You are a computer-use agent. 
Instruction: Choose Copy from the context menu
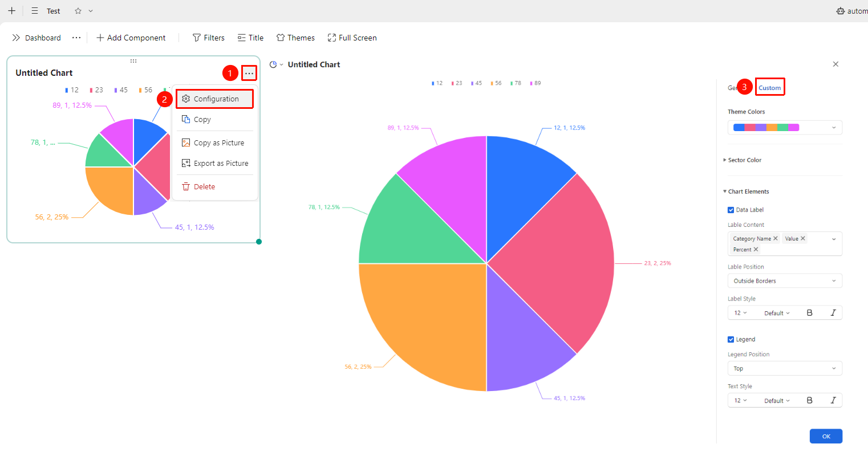tap(214, 119)
